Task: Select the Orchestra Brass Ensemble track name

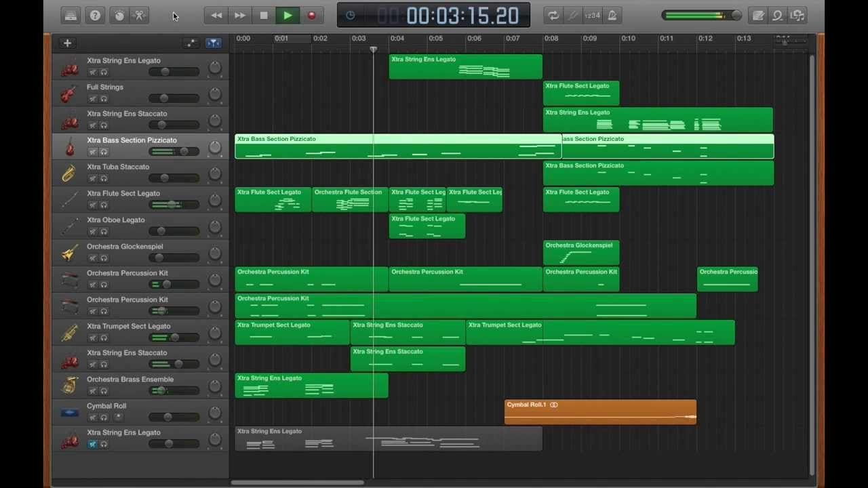Action: (x=130, y=380)
